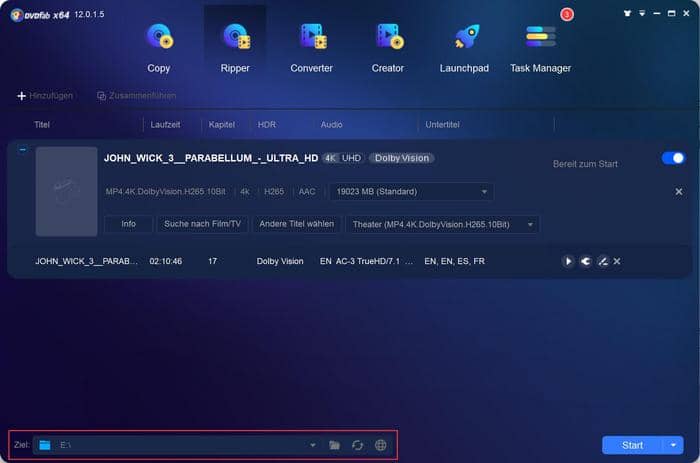Select the Ripper tab
The width and height of the screenshot is (700, 463).
coord(235,46)
